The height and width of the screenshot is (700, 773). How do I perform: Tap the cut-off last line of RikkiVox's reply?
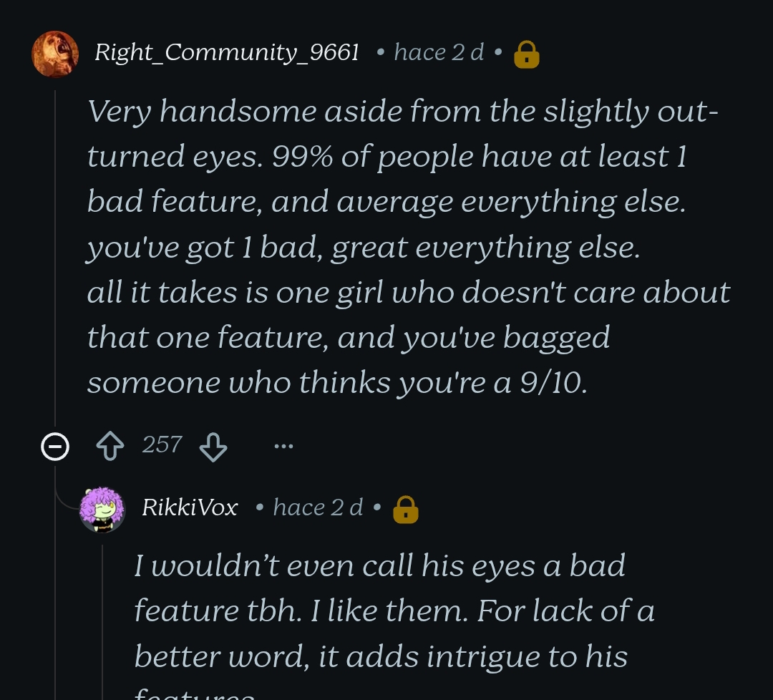point(195,694)
